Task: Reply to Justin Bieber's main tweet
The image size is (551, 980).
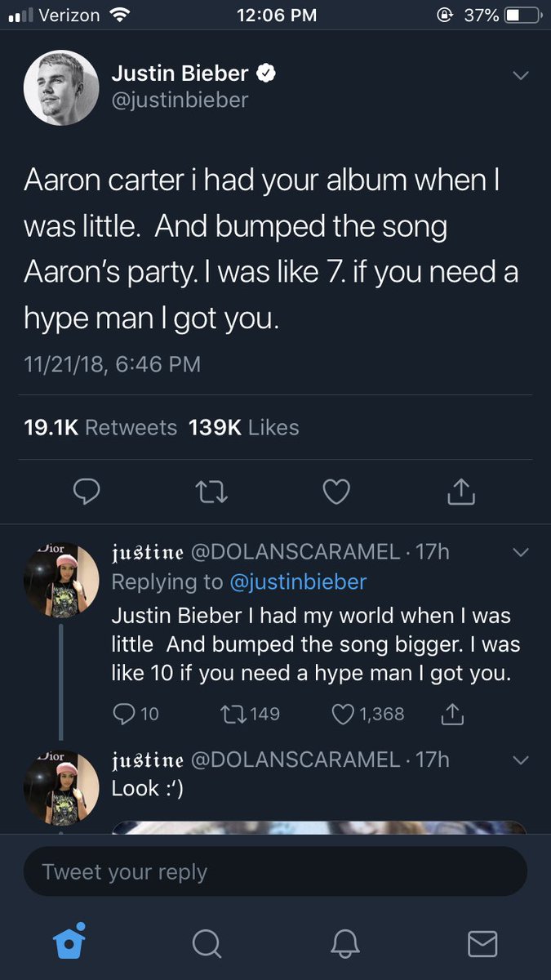Action: click(x=87, y=490)
